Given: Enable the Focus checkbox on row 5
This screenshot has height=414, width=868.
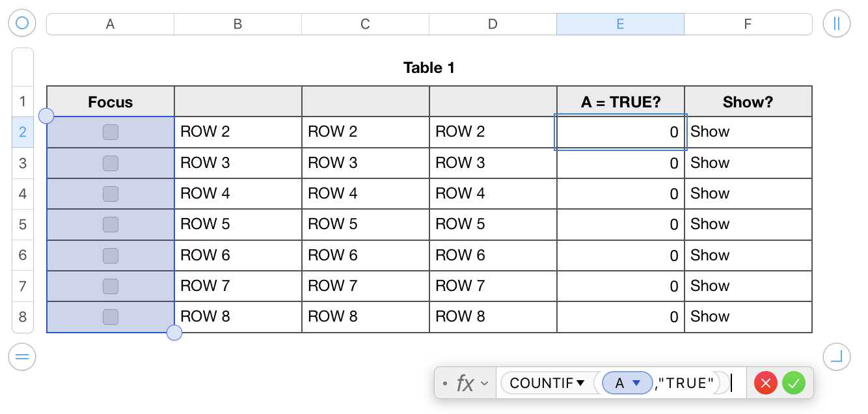Looking at the screenshot, I should pos(110,224).
